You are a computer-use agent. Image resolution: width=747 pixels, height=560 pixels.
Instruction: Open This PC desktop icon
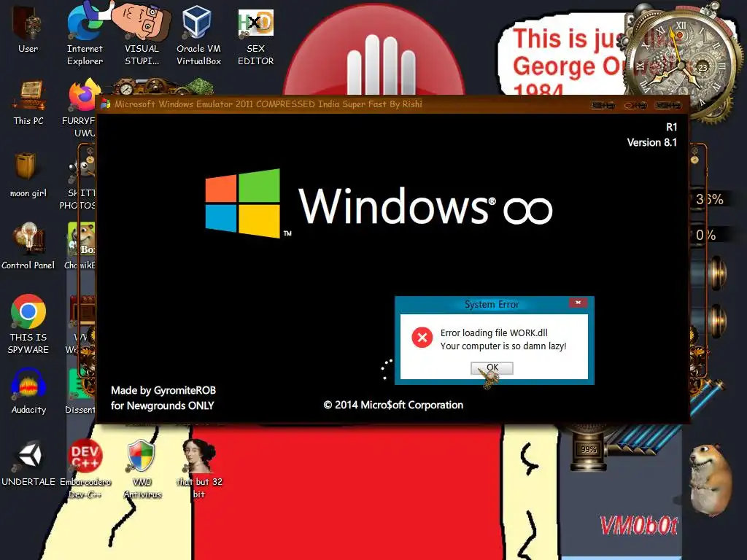point(28,102)
